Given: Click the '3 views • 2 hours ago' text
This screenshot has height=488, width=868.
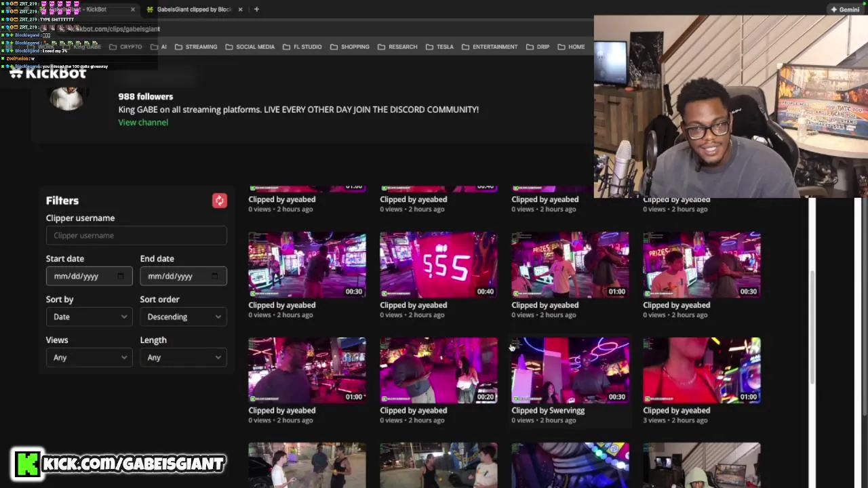Looking at the screenshot, I should point(675,420).
